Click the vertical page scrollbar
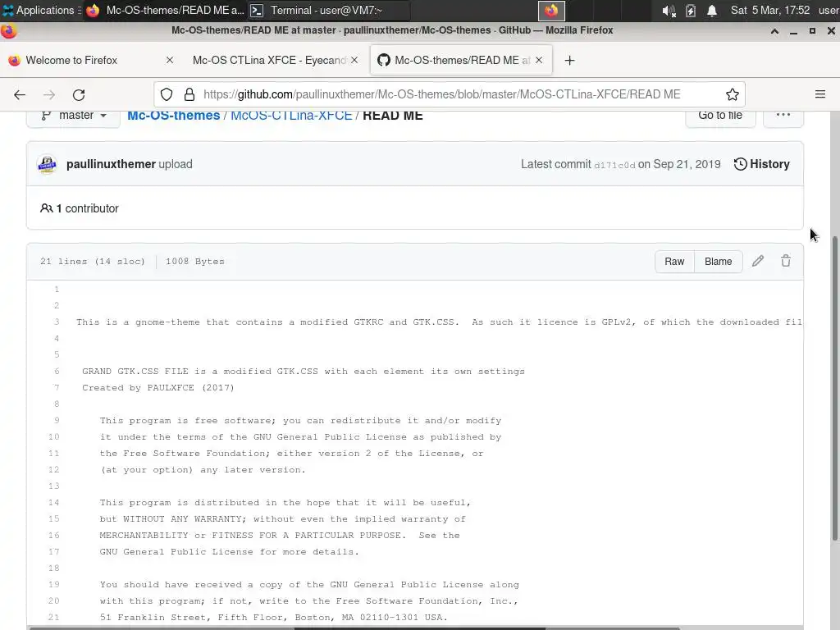Screen dimensions: 840x630 (834, 388)
